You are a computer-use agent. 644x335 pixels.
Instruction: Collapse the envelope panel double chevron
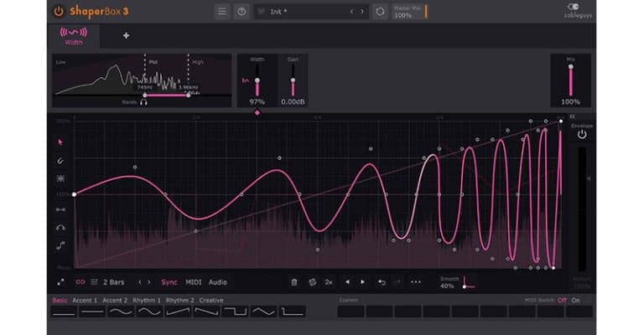[573, 117]
